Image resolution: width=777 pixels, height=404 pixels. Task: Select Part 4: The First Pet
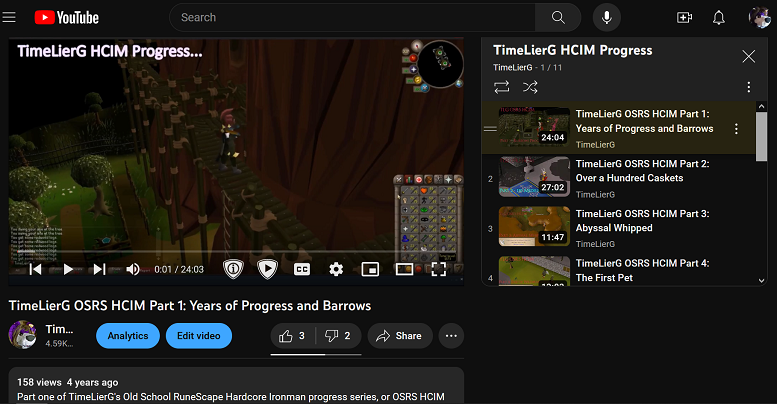(x=642, y=270)
